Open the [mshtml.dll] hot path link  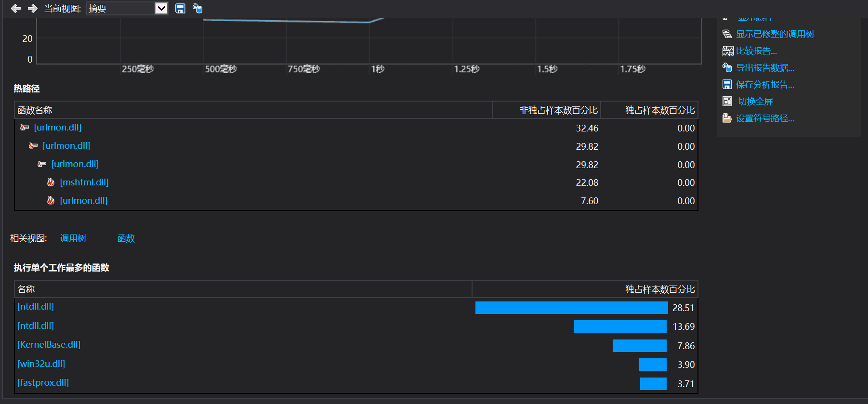pos(84,182)
